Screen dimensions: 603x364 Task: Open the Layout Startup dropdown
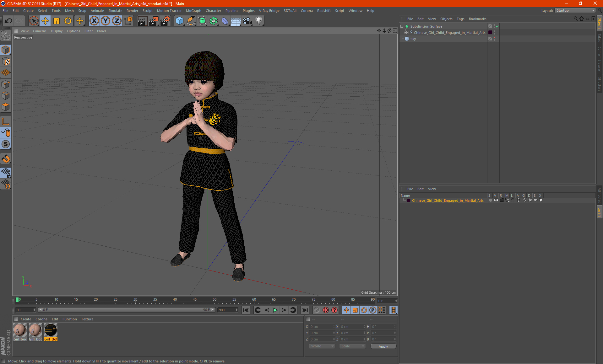(x=575, y=10)
